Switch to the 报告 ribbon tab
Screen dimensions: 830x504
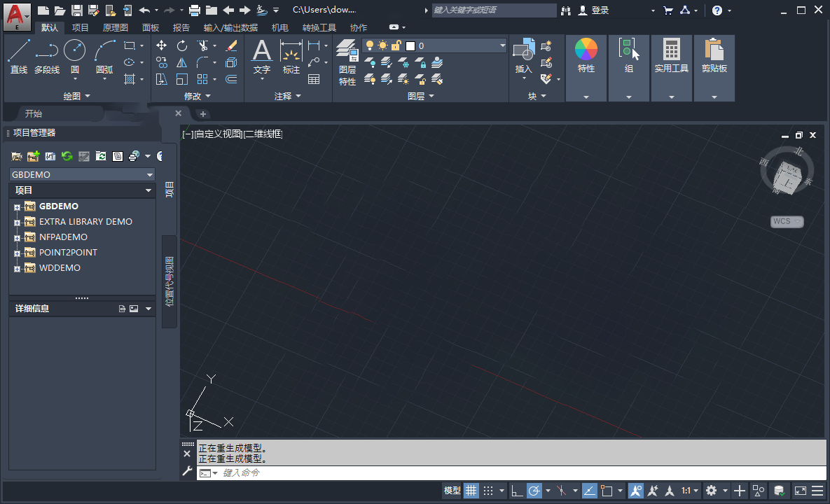(x=181, y=27)
